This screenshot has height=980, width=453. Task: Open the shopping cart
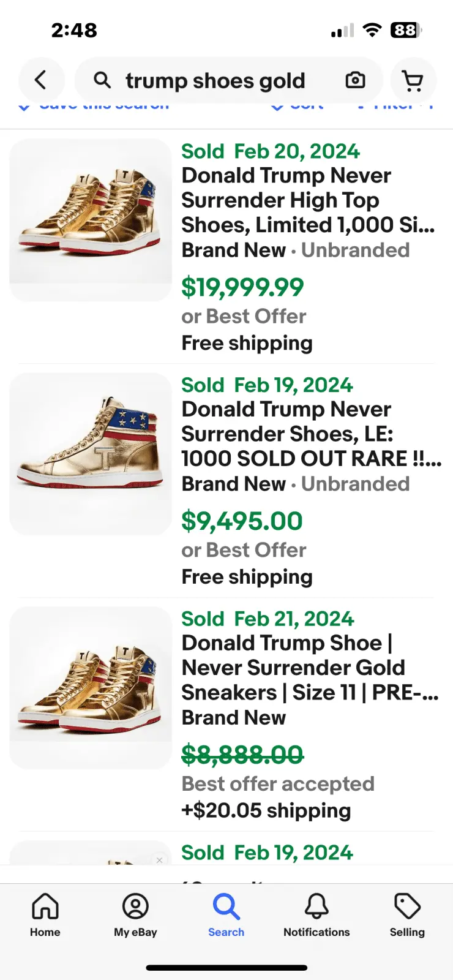click(x=413, y=80)
